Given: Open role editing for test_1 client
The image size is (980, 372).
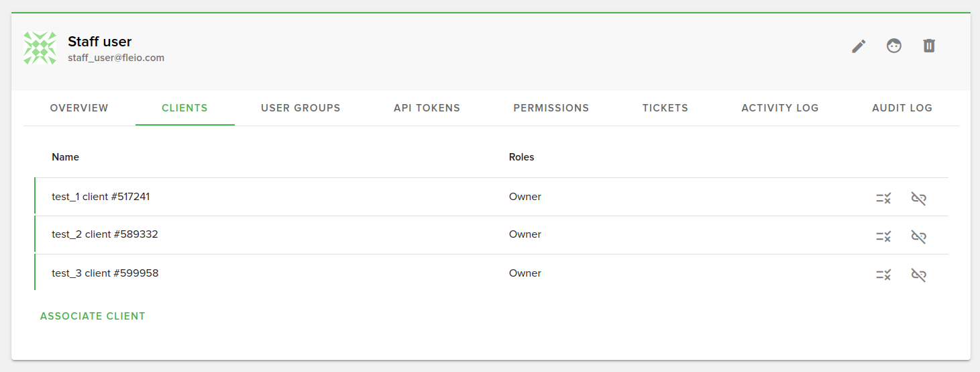Looking at the screenshot, I should coord(883,198).
